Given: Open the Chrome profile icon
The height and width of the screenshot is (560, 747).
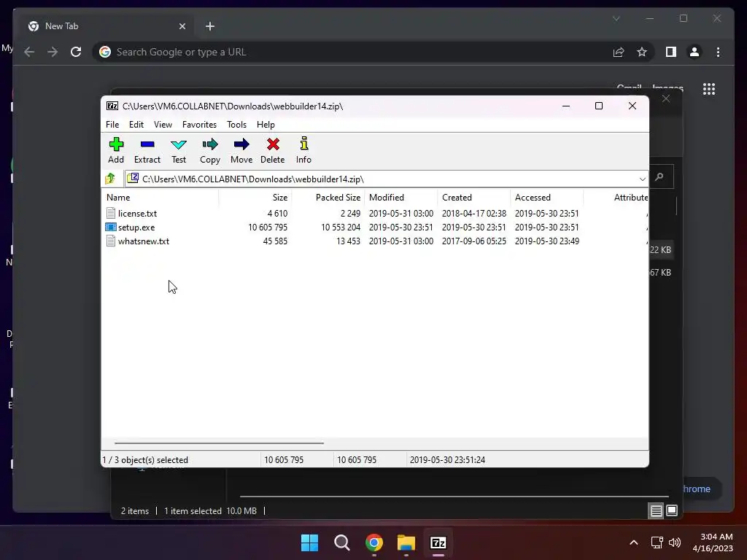Looking at the screenshot, I should (x=694, y=52).
